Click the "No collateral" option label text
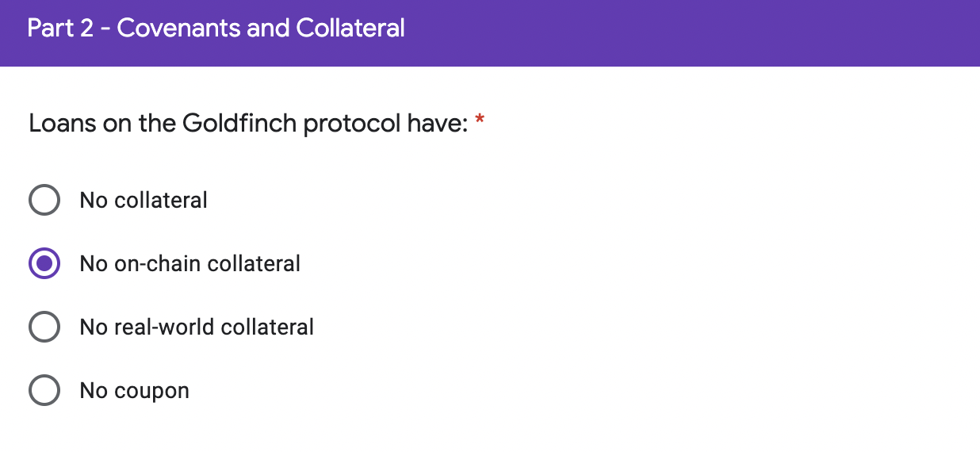 (x=144, y=200)
